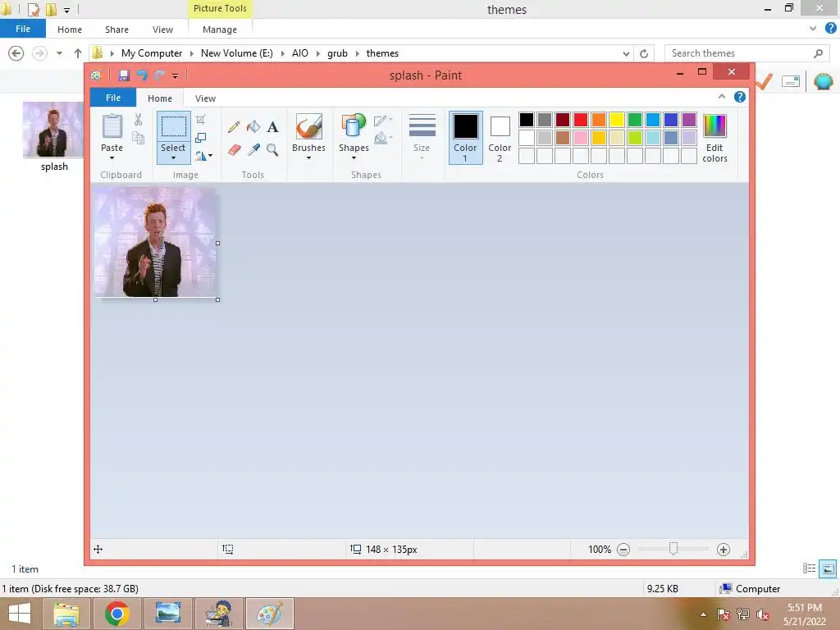Viewport: 840px width, 630px height.
Task: Activate Color 1 foreground button
Action: pyautogui.click(x=466, y=138)
